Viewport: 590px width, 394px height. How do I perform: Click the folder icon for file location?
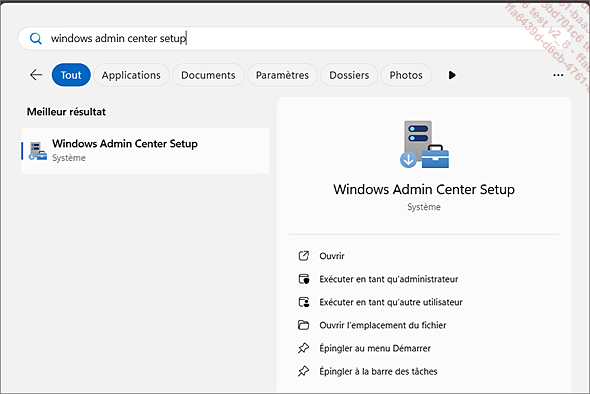304,325
